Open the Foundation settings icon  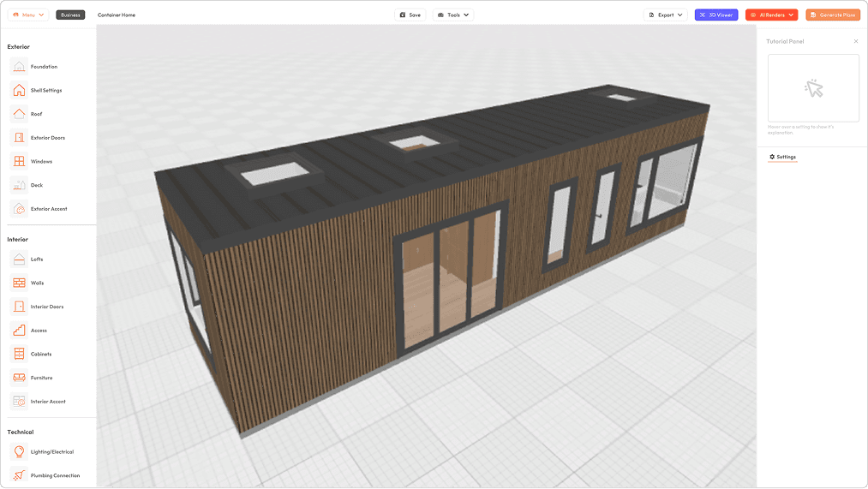[19, 67]
